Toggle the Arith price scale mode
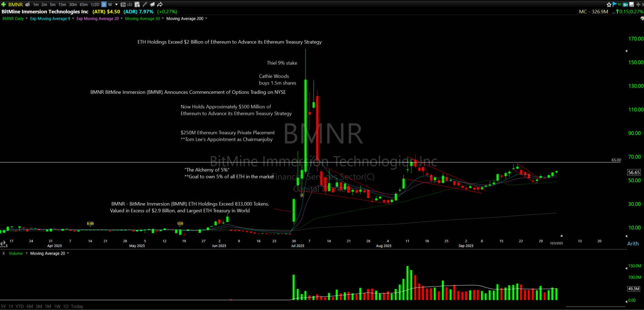This screenshot has width=644, height=310. [x=633, y=244]
